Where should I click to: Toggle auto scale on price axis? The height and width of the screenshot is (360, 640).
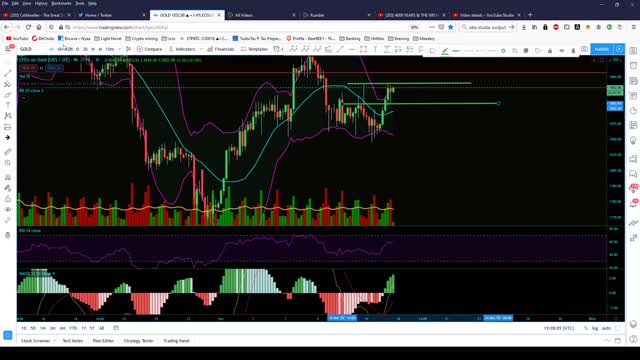[607, 328]
